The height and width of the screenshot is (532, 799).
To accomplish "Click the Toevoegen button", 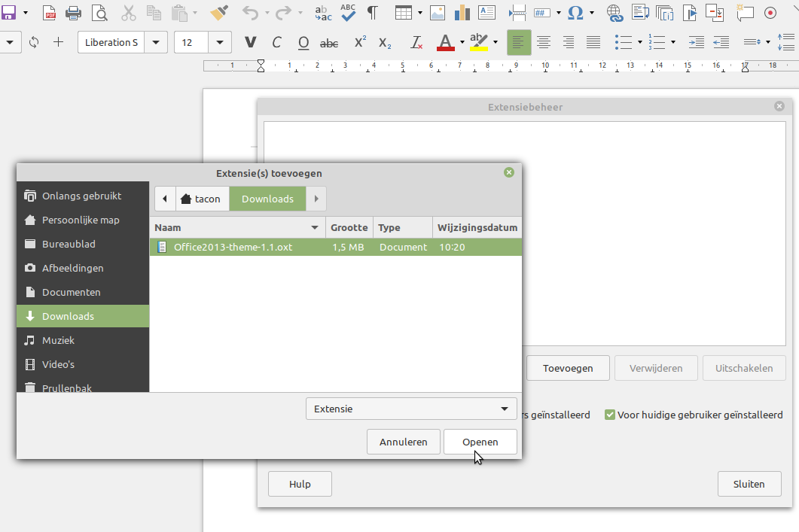I will click(x=568, y=368).
